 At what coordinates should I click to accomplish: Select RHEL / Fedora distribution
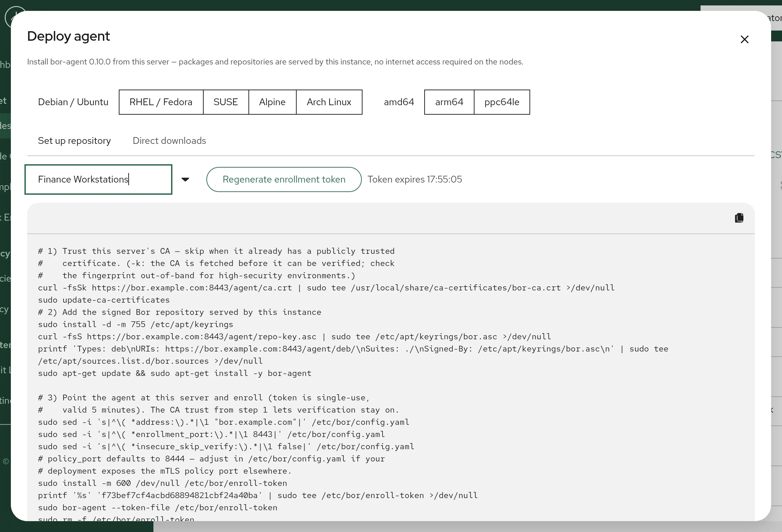(161, 102)
